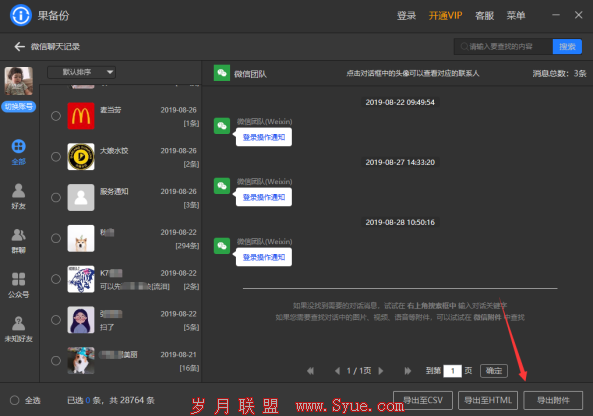Open the 服务通知 default avatar
Screen dimensions: 593x416
coord(81,197)
